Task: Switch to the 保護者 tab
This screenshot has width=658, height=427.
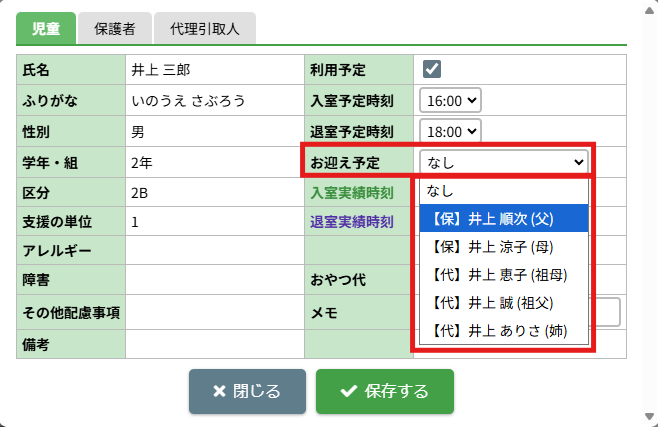Action: [x=115, y=29]
